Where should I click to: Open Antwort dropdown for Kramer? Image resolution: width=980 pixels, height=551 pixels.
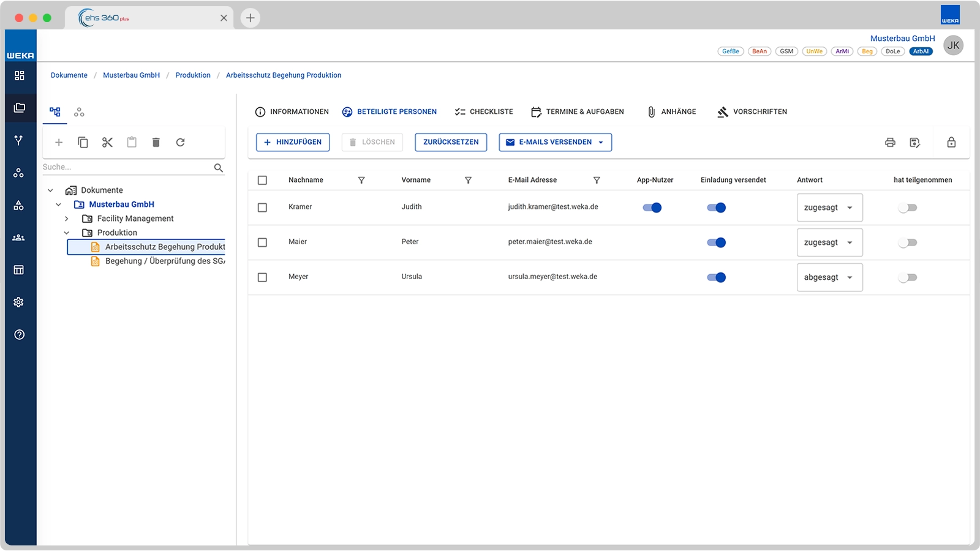(829, 208)
